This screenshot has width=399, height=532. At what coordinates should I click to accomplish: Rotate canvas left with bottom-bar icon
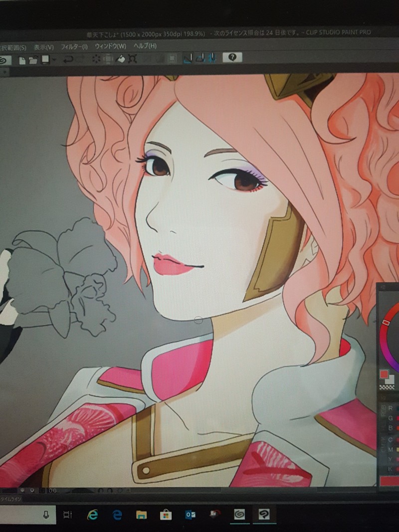[101, 491]
